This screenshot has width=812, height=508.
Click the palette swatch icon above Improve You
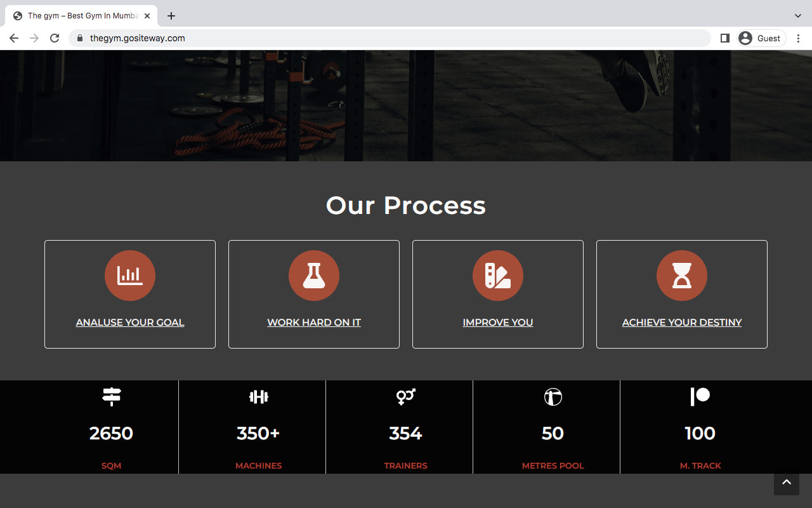(498, 276)
